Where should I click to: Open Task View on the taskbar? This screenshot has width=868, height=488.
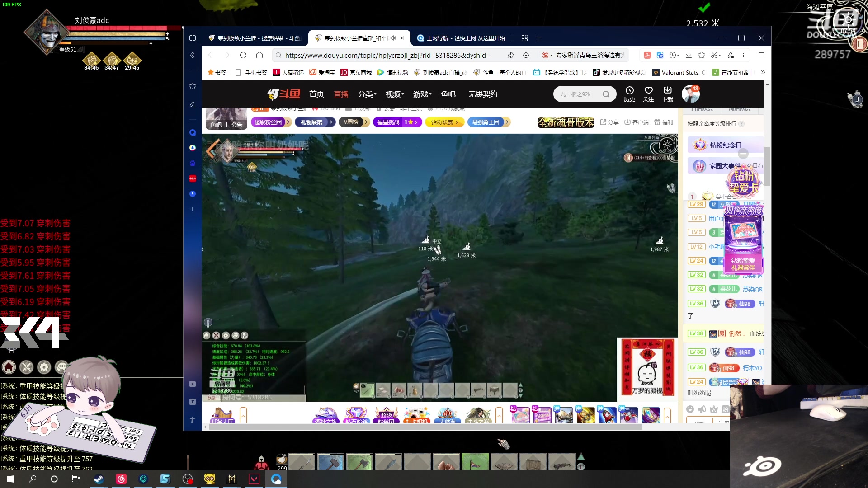tap(76, 479)
